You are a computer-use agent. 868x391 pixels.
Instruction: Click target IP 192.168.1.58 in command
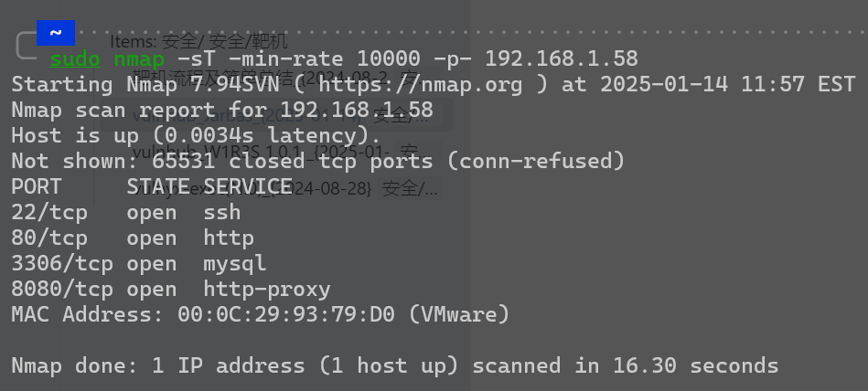[x=562, y=58]
